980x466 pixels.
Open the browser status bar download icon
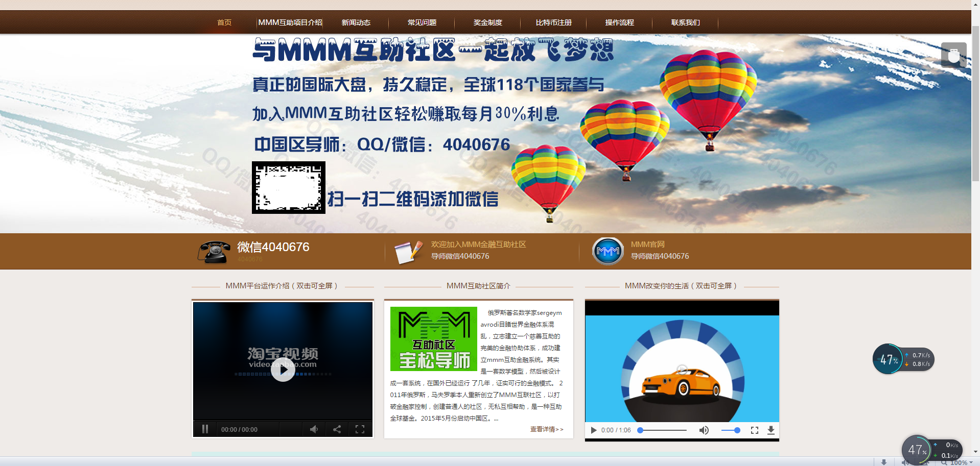883,462
